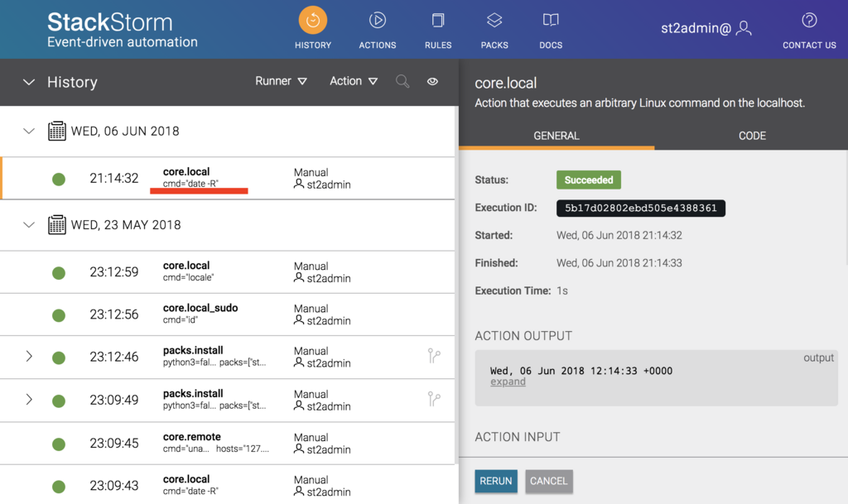Click the StackStorm logo

[123, 30]
